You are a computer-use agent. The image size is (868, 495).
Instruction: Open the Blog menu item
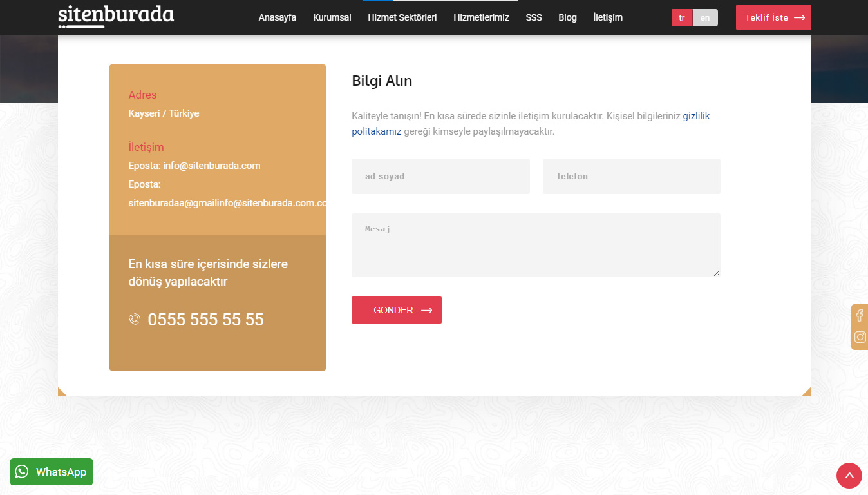[567, 17]
